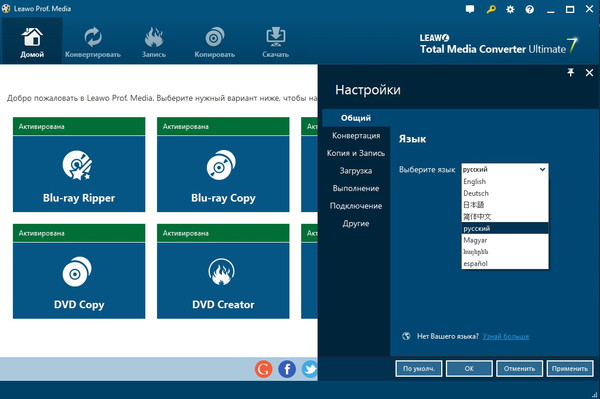Open settings via title bar gear icon
The image size is (600, 399).
point(510,9)
